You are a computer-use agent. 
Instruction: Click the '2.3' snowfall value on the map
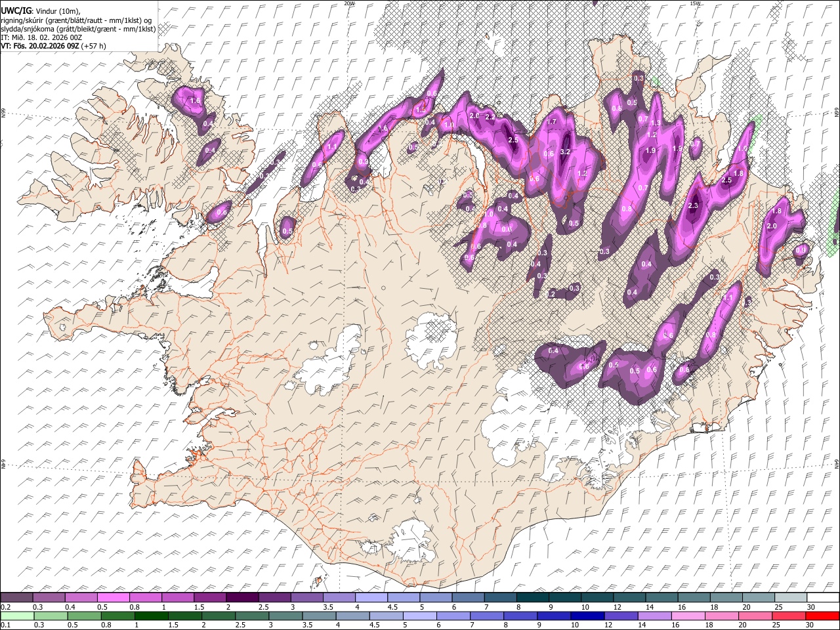[694, 206]
